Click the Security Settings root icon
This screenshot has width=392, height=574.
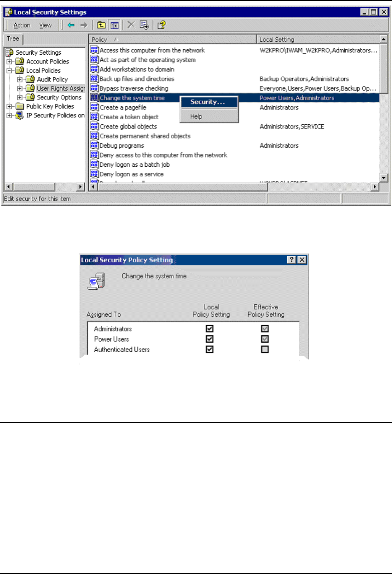pyautogui.click(x=10, y=52)
